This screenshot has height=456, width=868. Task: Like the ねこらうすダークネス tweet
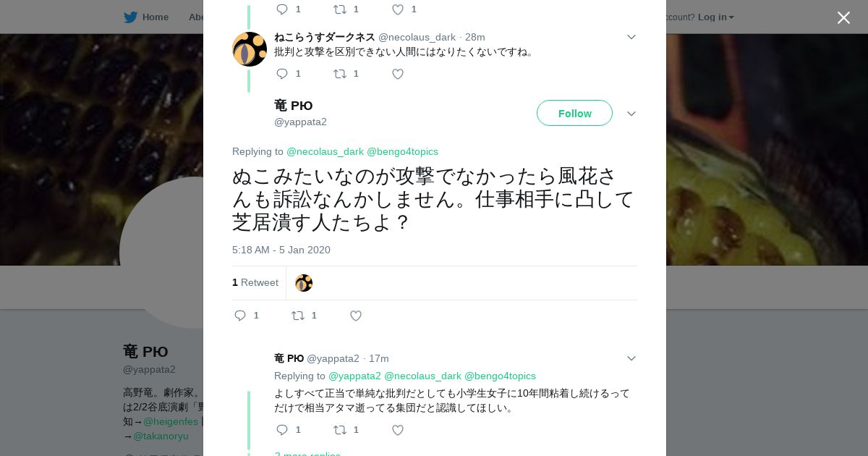pyautogui.click(x=397, y=74)
